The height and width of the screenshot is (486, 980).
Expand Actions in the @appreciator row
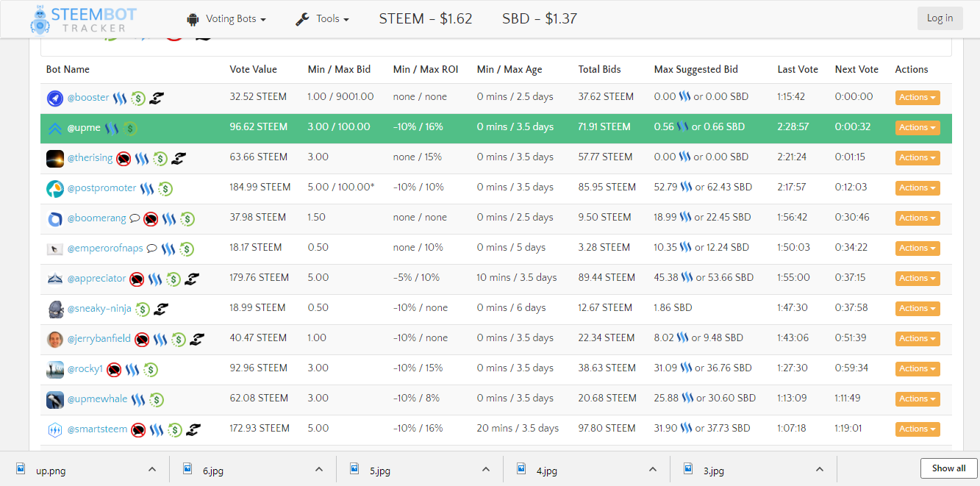918,279
